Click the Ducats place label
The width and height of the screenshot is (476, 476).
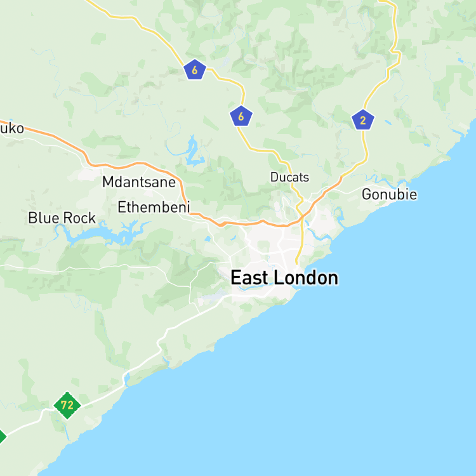[x=289, y=177]
